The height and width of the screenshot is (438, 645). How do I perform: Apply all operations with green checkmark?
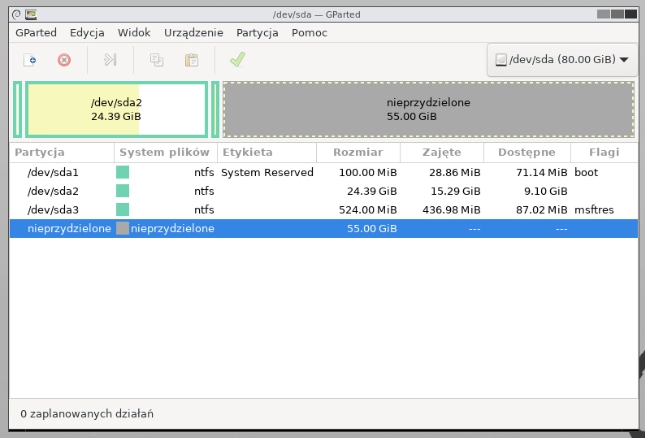[237, 60]
